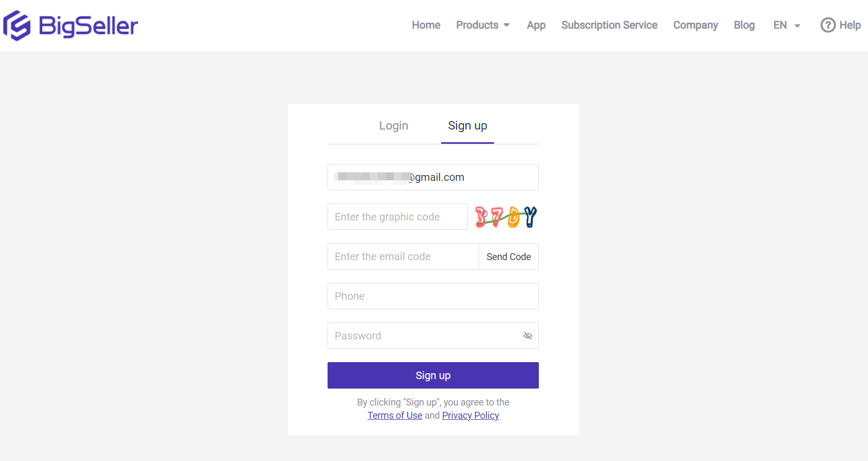Open the Products dropdown menu
This screenshot has width=868, height=461.
click(x=477, y=25)
